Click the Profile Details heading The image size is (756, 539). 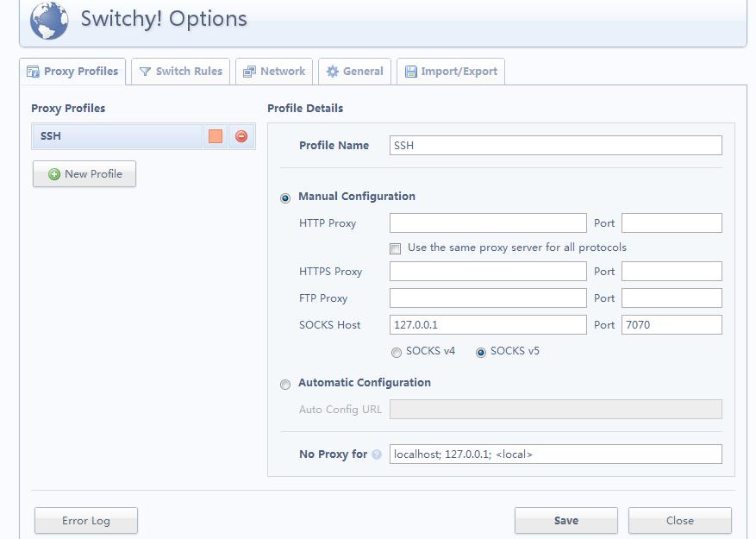pos(305,108)
